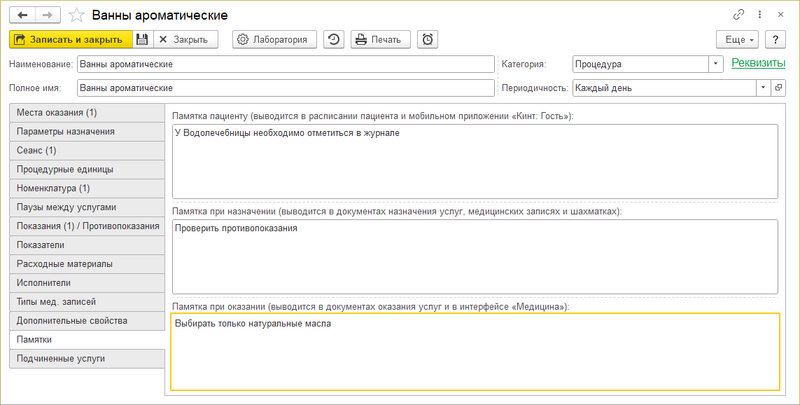The width and height of the screenshot is (800, 405).
Task: Go forward with the right arrow button
Action: click(x=47, y=15)
